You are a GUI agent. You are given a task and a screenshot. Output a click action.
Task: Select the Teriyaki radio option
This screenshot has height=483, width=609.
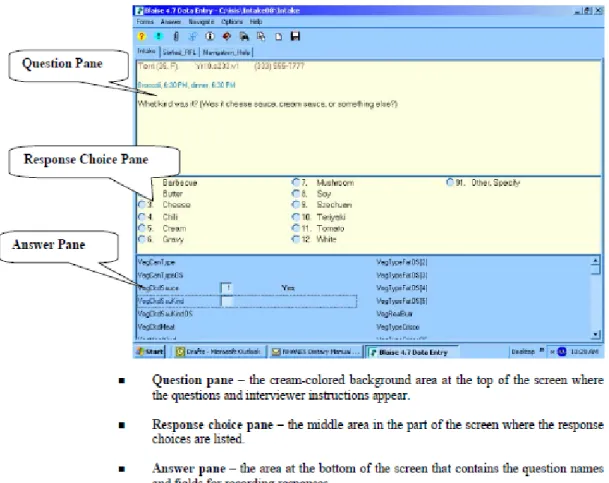[x=296, y=217]
